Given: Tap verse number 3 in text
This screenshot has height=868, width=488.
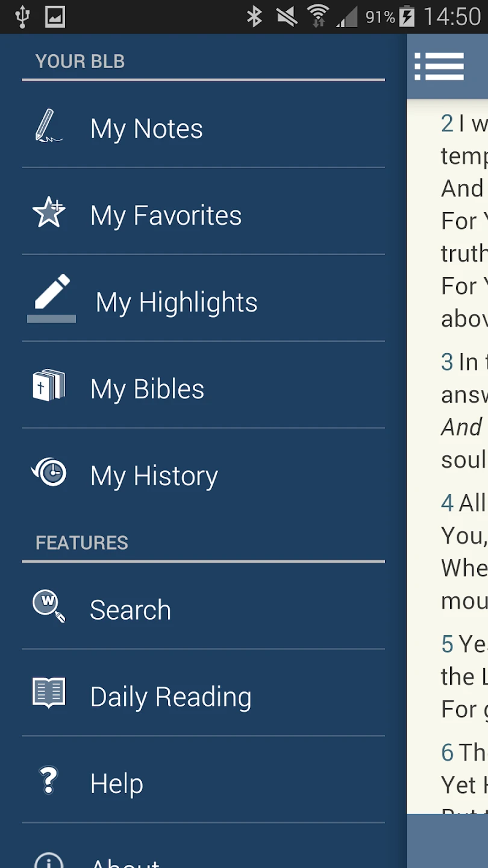Looking at the screenshot, I should pos(447,362).
